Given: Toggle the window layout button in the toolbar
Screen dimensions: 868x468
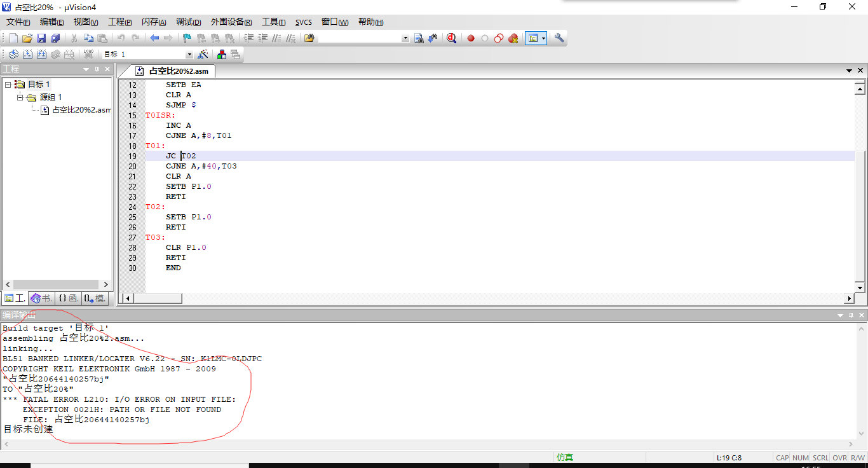Looking at the screenshot, I should (533, 38).
